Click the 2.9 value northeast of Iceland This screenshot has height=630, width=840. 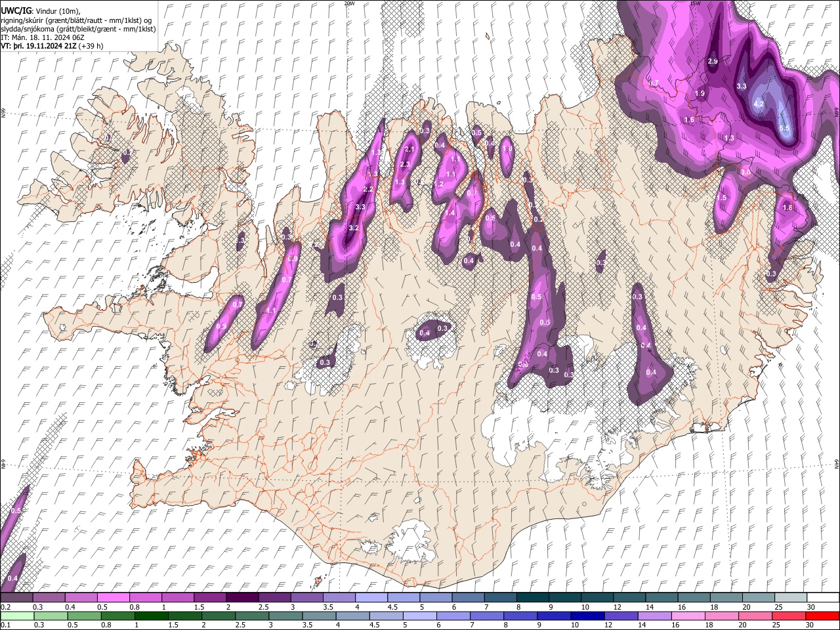[713, 62]
